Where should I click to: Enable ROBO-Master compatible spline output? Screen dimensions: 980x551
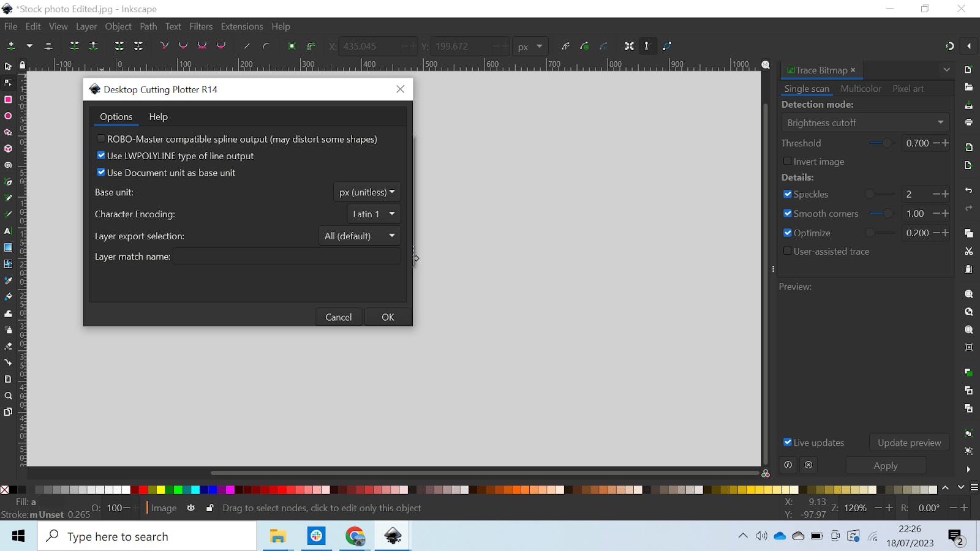tap(100, 138)
